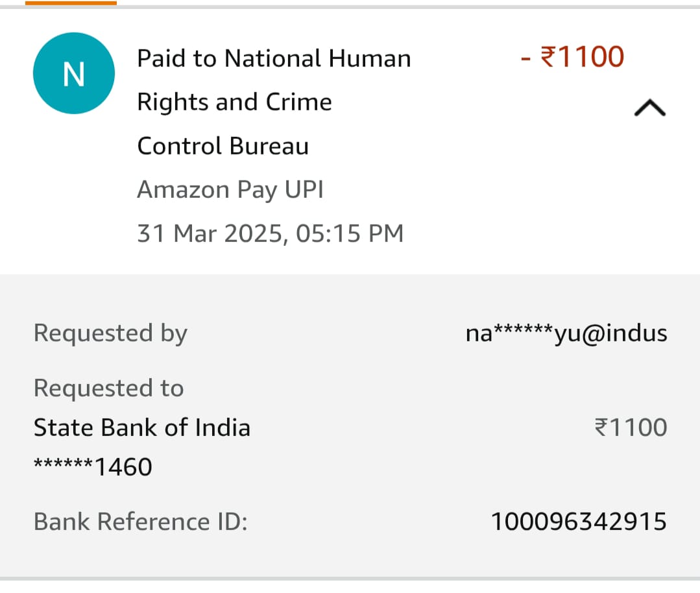The height and width of the screenshot is (593, 700).
Task: Click the "Amazon Pay UPI" label
Action: (230, 189)
